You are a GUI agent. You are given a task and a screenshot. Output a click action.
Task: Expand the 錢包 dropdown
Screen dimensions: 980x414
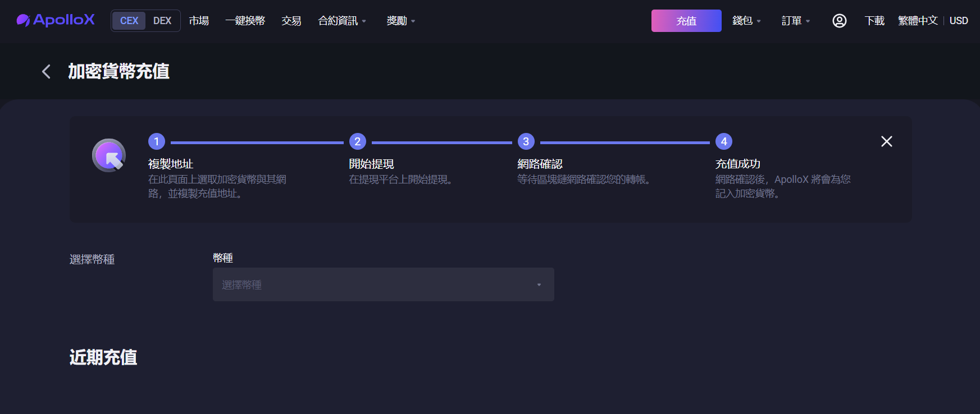(746, 21)
